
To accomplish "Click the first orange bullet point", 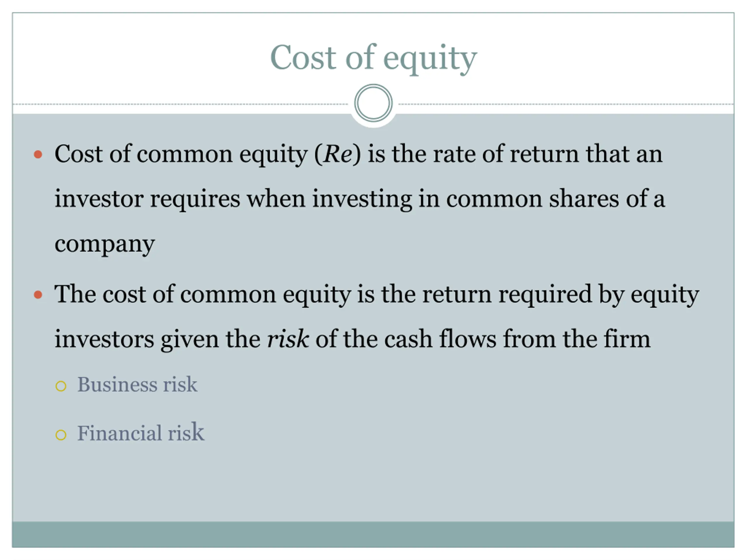I will (x=38, y=155).
